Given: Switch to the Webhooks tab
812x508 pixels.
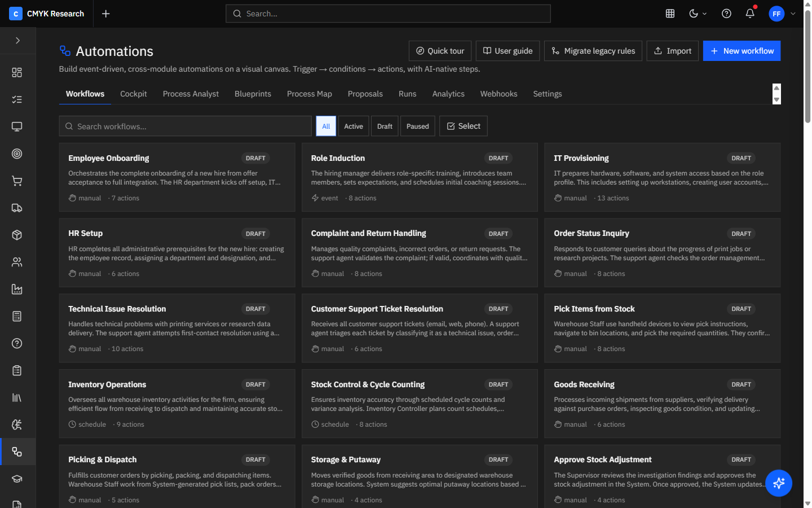Looking at the screenshot, I should click(x=498, y=94).
